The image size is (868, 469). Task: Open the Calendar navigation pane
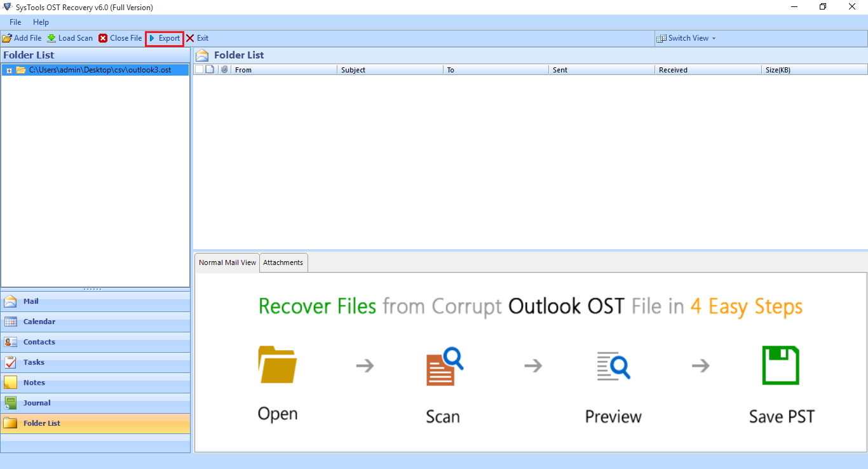pyautogui.click(x=95, y=322)
